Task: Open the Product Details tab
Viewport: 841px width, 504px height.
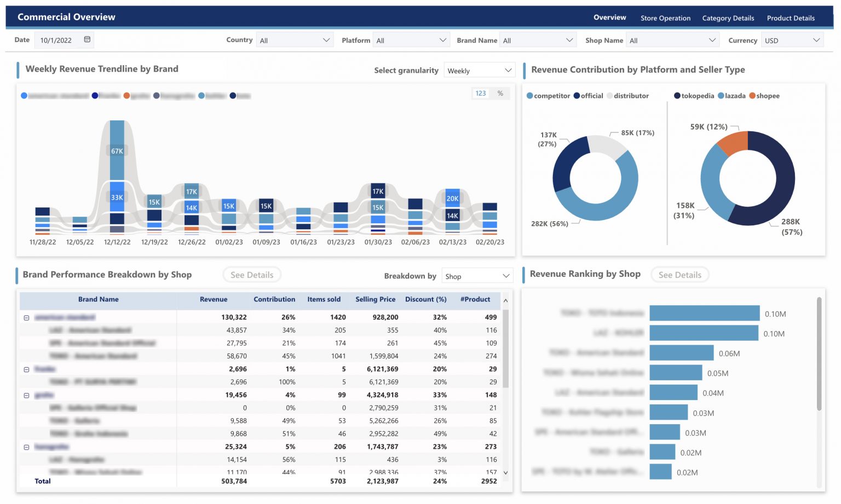Action: point(791,18)
